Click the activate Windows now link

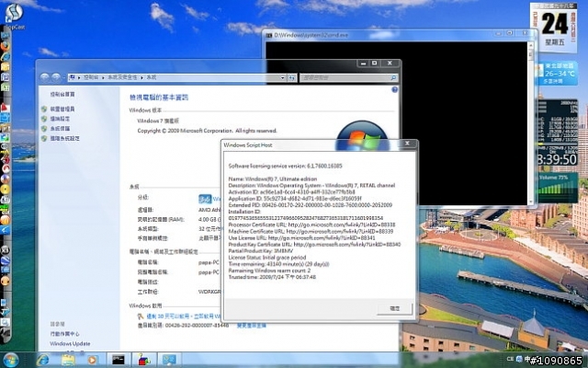click(183, 316)
